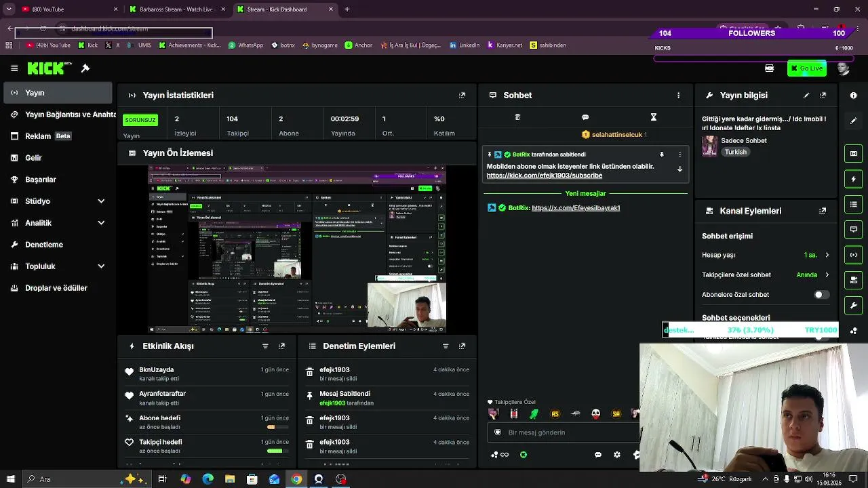Click the chat bubble icon in the Sohbet toolbar

[585, 117]
